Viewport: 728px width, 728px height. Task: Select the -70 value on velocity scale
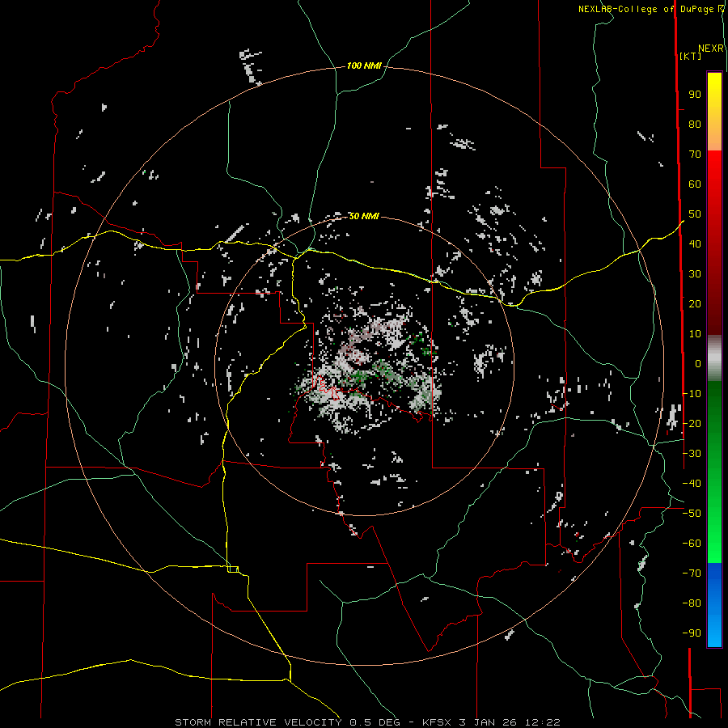(x=692, y=574)
